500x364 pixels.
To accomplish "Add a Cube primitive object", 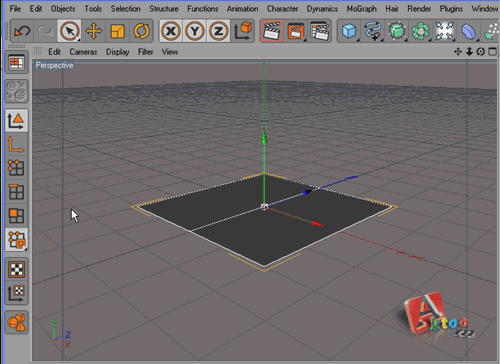I will click(x=349, y=31).
